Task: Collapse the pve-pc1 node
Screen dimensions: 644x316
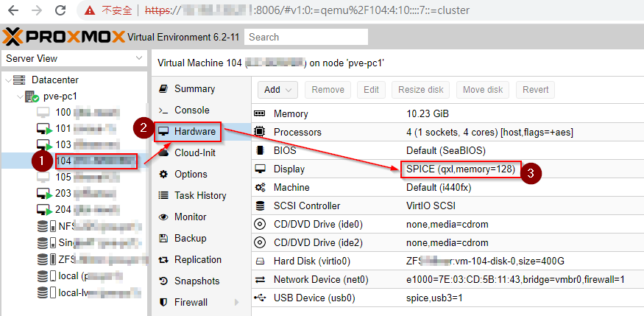Action: tap(20, 96)
